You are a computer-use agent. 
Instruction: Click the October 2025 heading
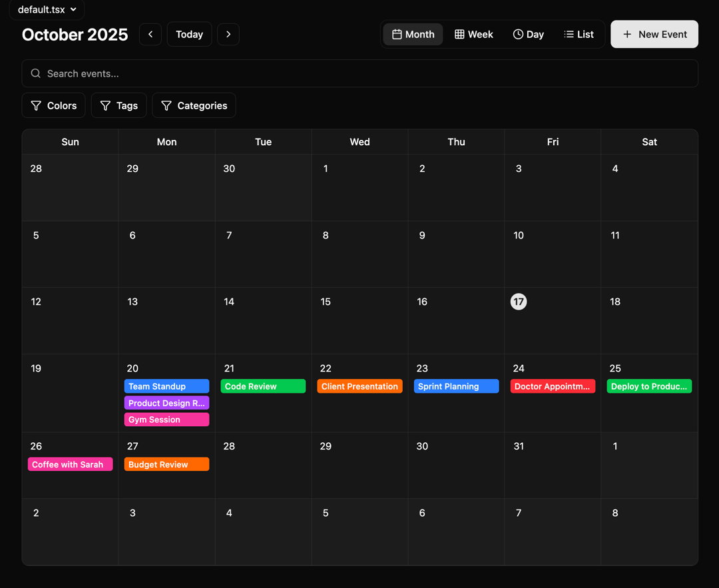[75, 35]
